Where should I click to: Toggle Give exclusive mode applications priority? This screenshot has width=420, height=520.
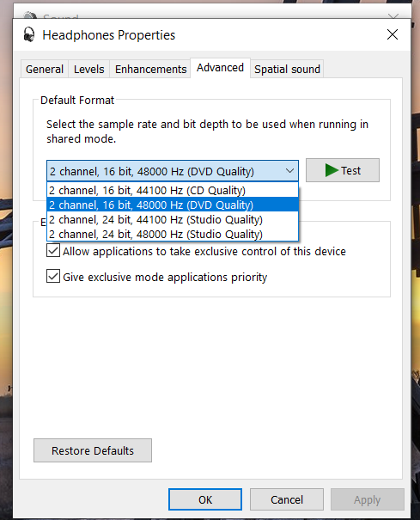pos(53,276)
